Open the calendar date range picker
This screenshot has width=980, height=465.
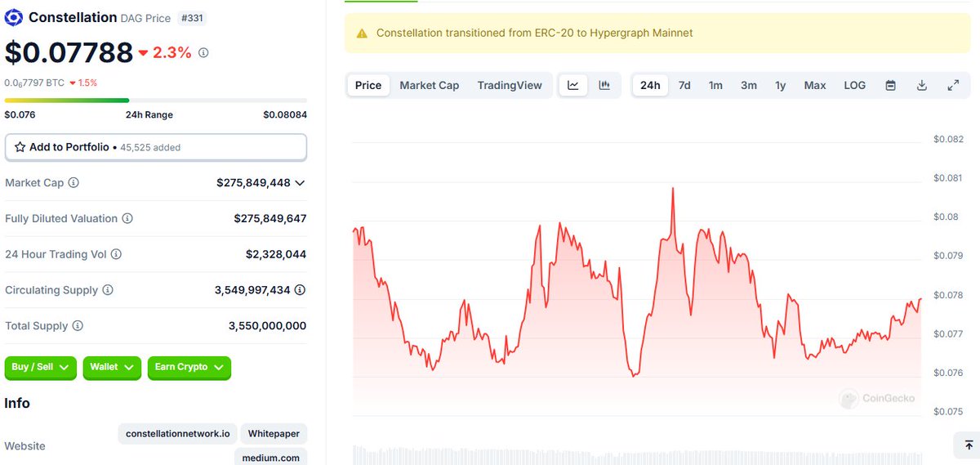[891, 85]
